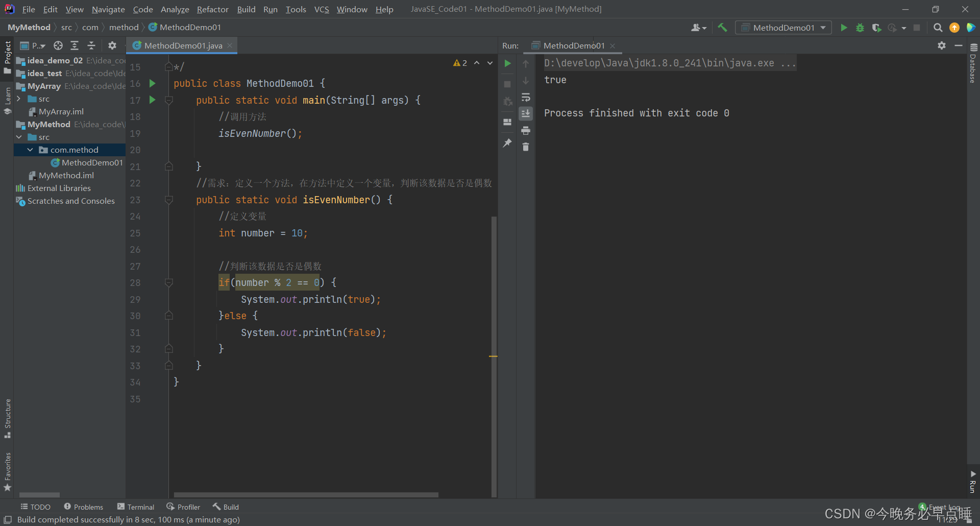Click run gutter icon beside main method
Viewport: 980px width, 526px height.
152,100
